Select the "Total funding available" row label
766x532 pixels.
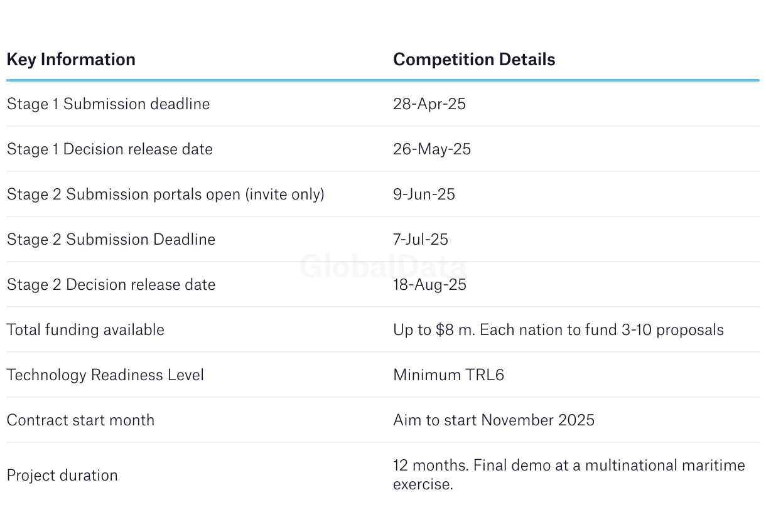[x=85, y=330]
